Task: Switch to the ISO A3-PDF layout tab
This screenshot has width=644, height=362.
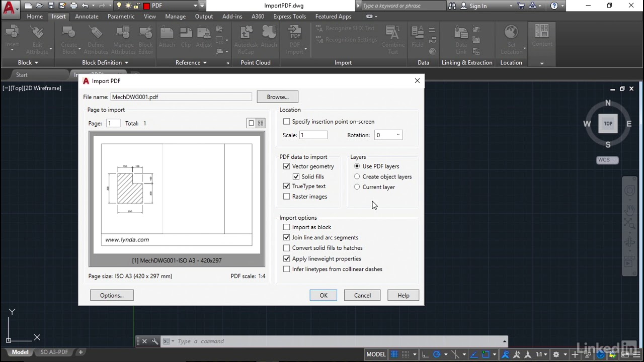Action: [53, 352]
